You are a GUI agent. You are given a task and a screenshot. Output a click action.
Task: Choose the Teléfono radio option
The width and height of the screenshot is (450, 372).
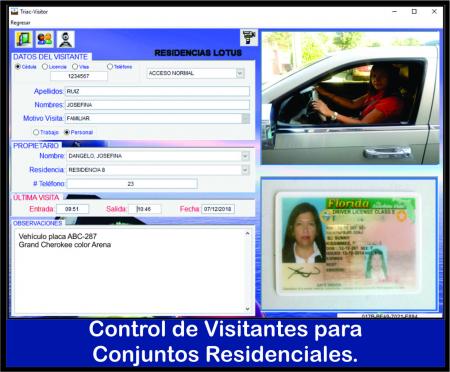click(110, 67)
